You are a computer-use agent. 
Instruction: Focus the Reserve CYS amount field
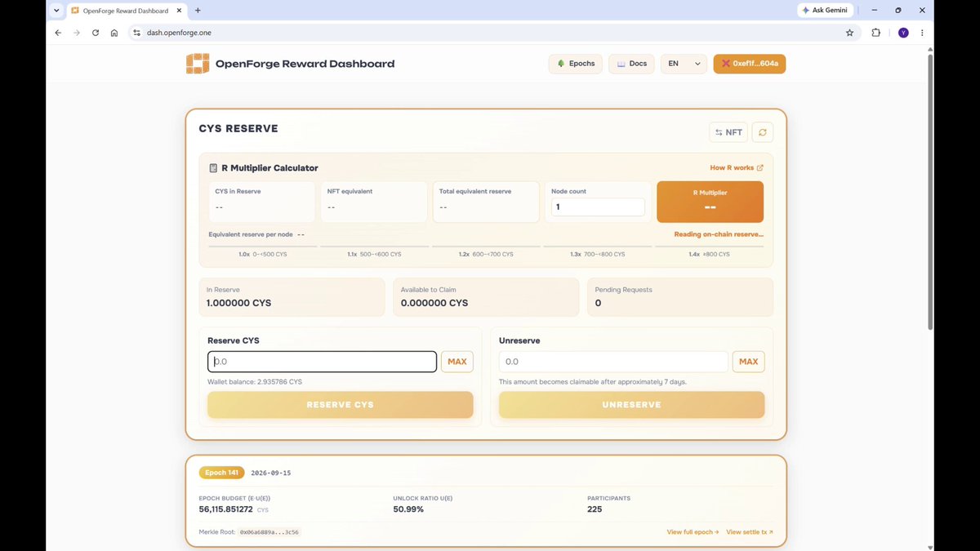click(x=322, y=362)
